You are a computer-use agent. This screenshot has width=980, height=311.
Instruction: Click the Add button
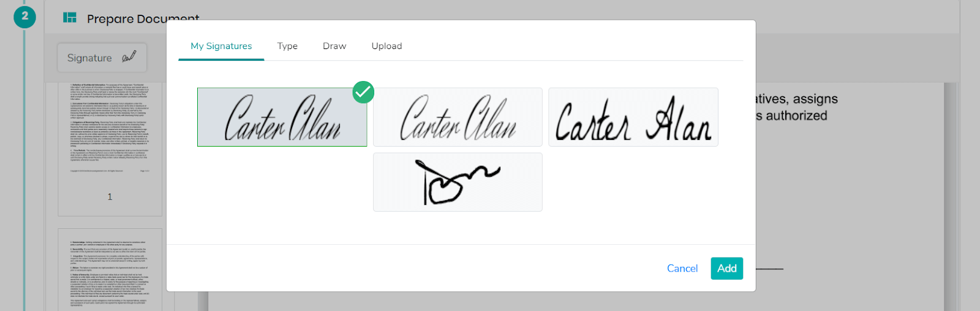click(727, 268)
